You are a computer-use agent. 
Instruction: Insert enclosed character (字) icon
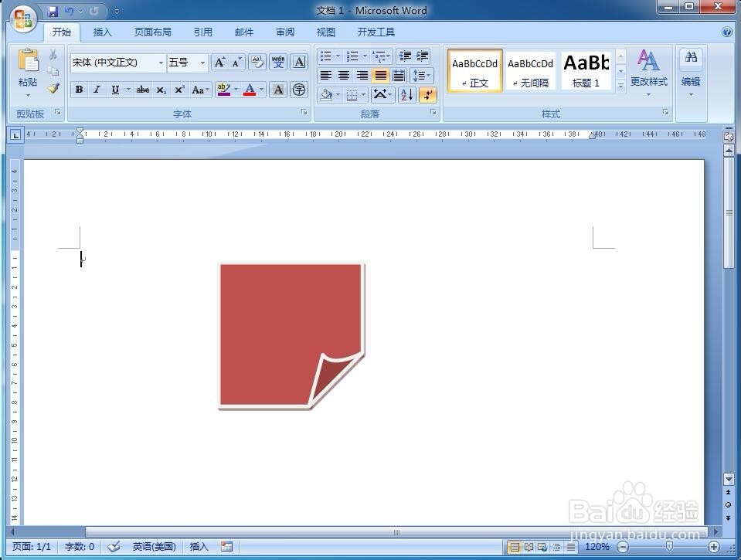point(299,90)
